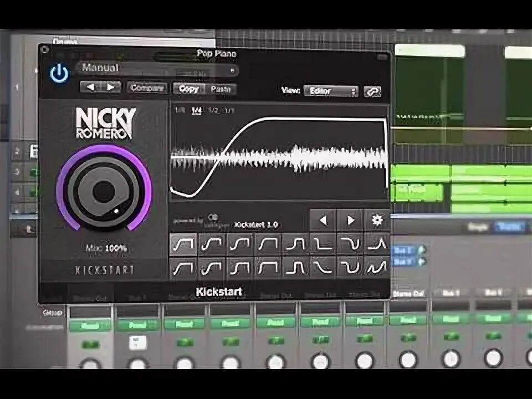Select first curve shape in top row
Screen dimensions: 532x399
click(x=183, y=244)
